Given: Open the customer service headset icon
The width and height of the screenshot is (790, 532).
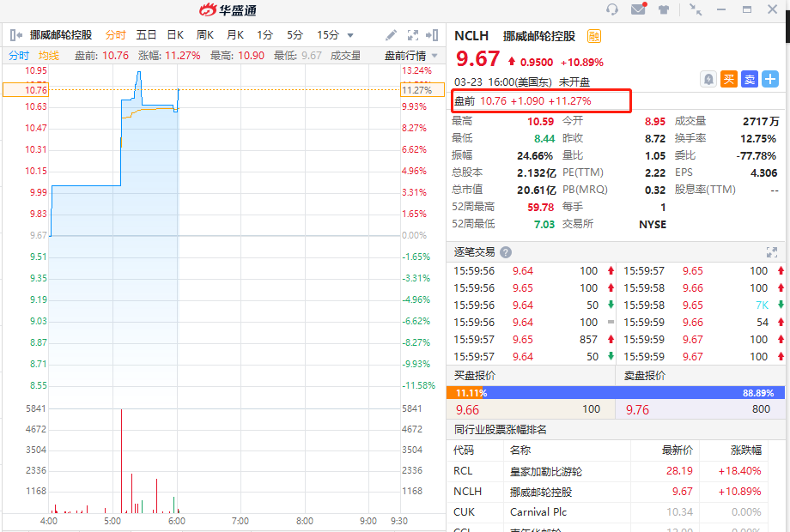Looking at the screenshot, I should pos(612,9).
